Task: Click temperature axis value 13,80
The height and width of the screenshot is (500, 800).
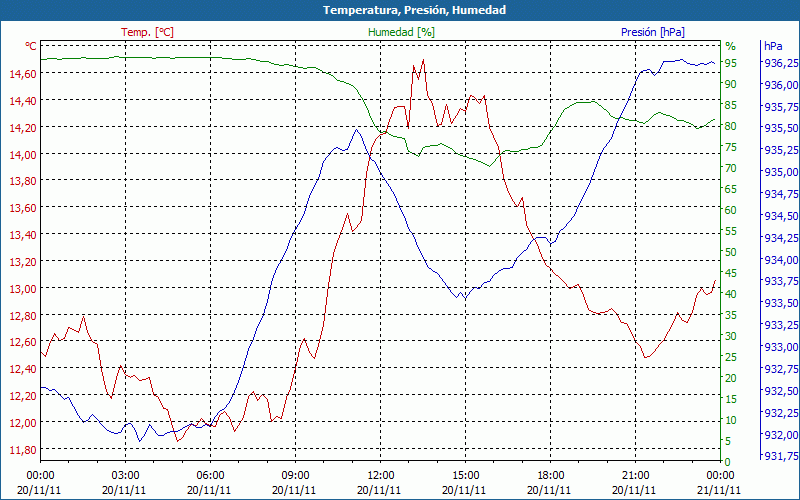Action: coord(22,181)
